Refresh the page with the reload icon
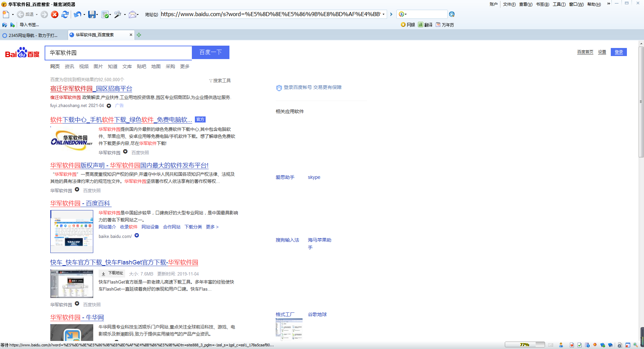The image size is (644, 349). pos(65,14)
